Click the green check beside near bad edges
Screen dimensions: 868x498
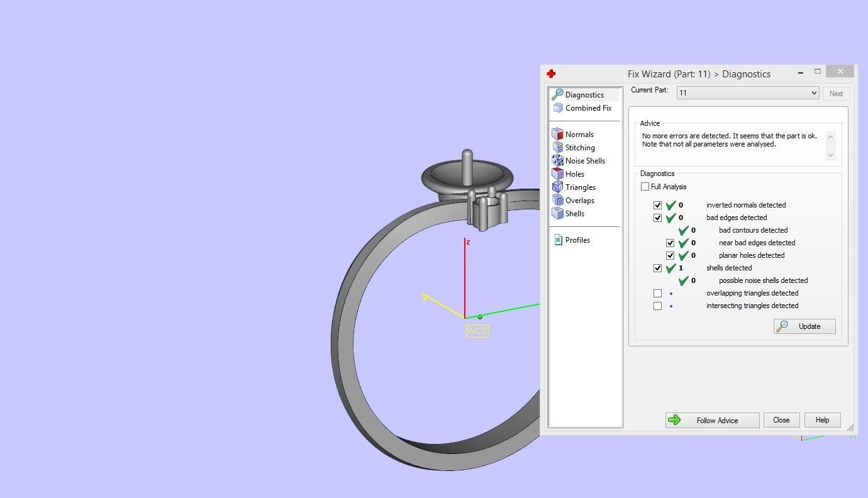[x=684, y=243]
